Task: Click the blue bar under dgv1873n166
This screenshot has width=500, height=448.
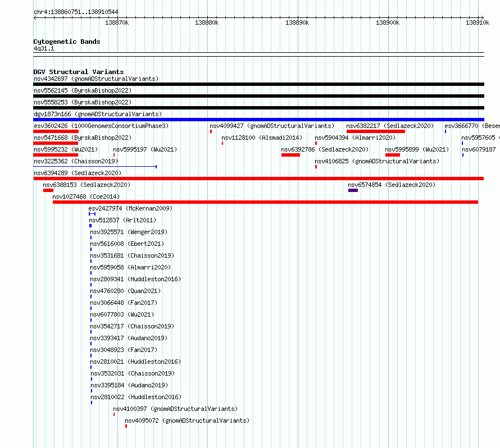Action: (x=258, y=120)
